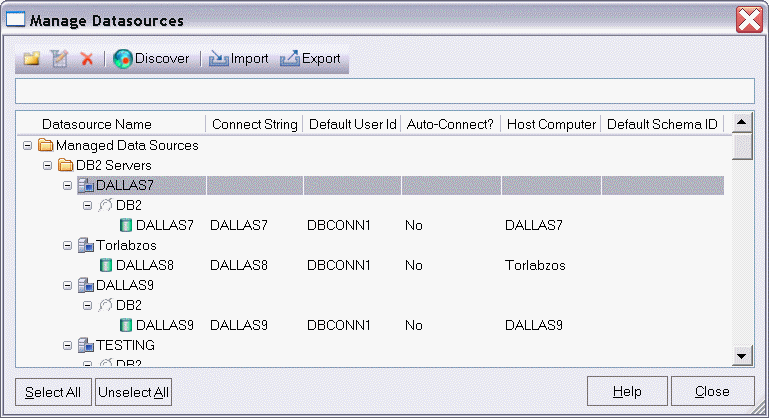Click the TESTING server icon

pos(86,345)
